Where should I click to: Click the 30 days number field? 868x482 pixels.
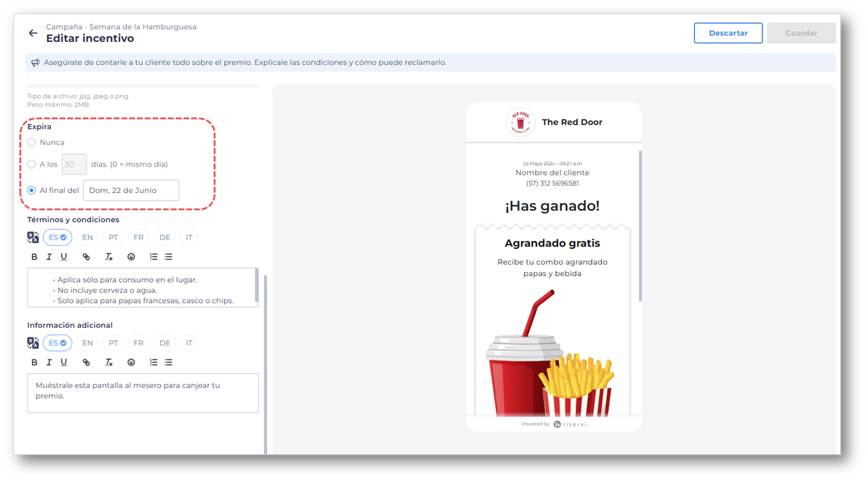coord(74,164)
